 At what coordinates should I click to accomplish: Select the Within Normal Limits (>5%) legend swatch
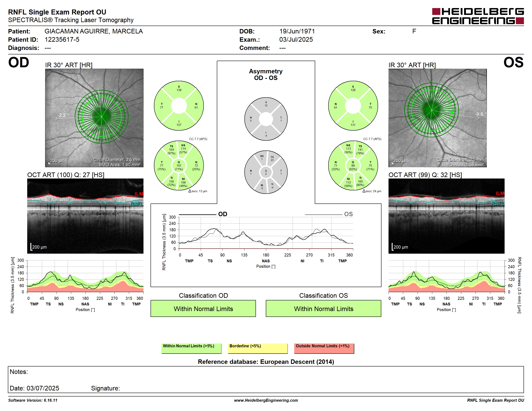click(191, 348)
